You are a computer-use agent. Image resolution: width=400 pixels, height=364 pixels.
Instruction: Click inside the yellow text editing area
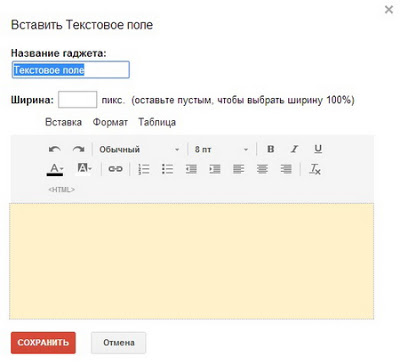[192, 261]
